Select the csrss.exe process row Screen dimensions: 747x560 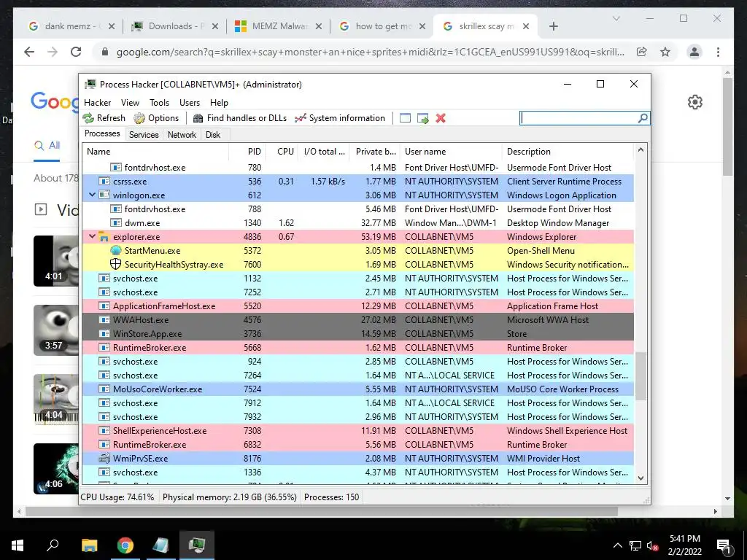[x=358, y=182]
